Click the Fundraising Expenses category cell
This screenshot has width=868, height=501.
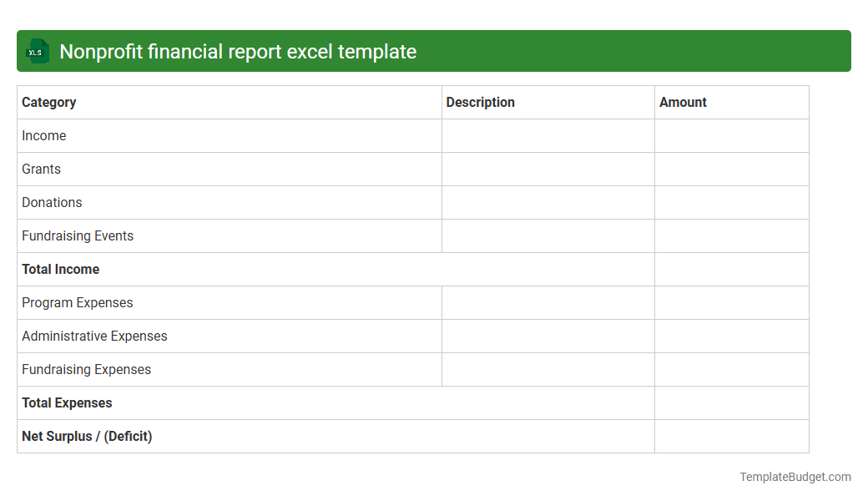87,369
